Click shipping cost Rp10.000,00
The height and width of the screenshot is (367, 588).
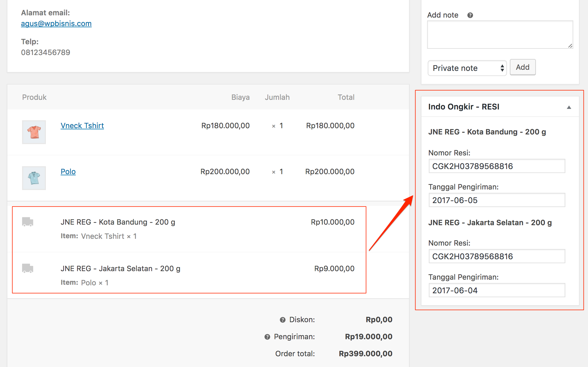tap(333, 222)
